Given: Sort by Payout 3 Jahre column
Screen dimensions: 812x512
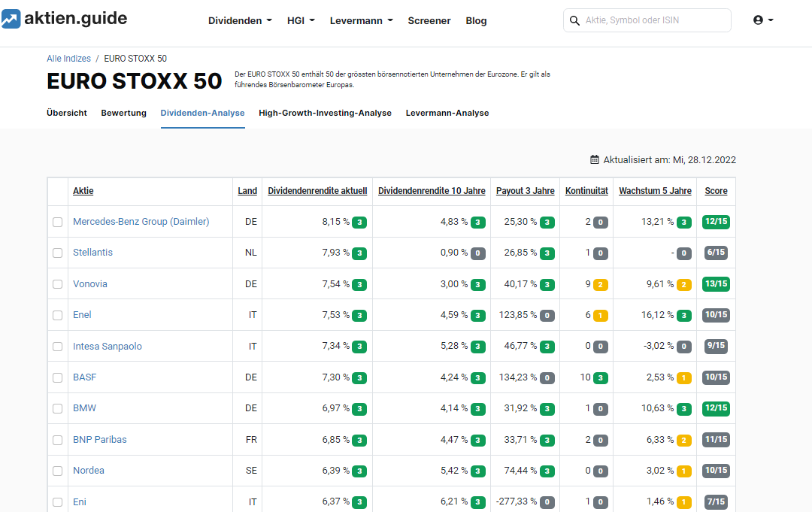Looking at the screenshot, I should click(x=525, y=190).
